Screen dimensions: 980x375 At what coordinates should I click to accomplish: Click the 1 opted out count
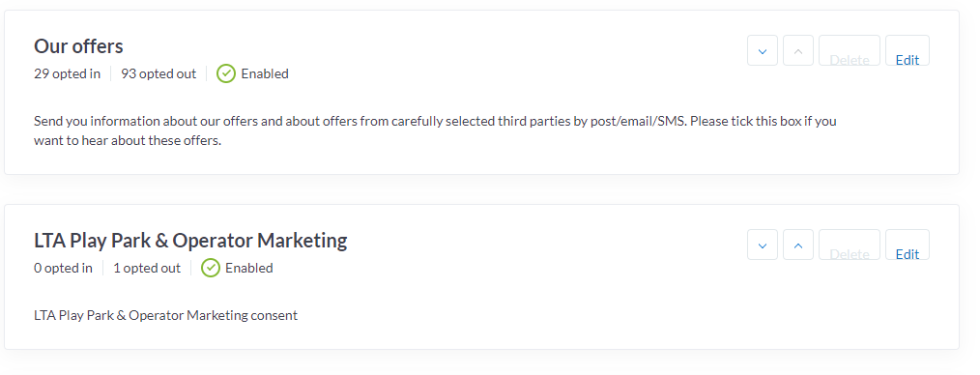click(x=147, y=268)
